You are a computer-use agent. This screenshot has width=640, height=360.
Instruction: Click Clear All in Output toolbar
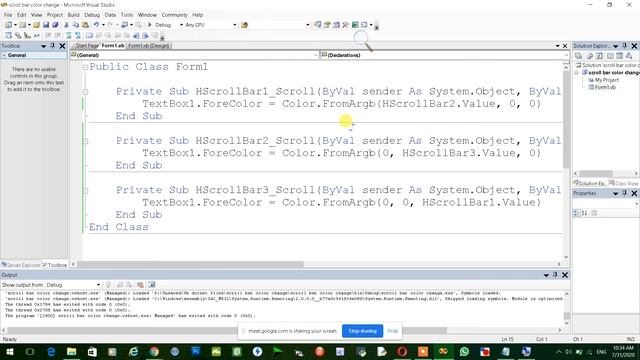pos(140,284)
